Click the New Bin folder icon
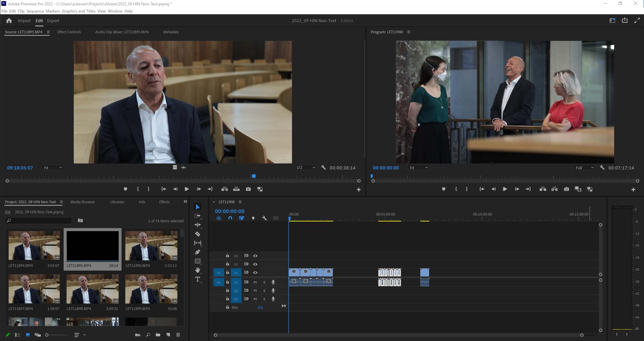Screen dimensions: 644x341 pos(158,335)
